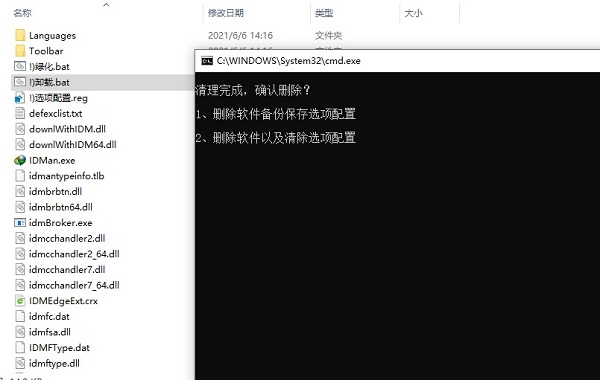Click the sort arrow above 名称 column
The height and width of the screenshot is (380, 600).
pyautogui.click(x=106, y=5)
